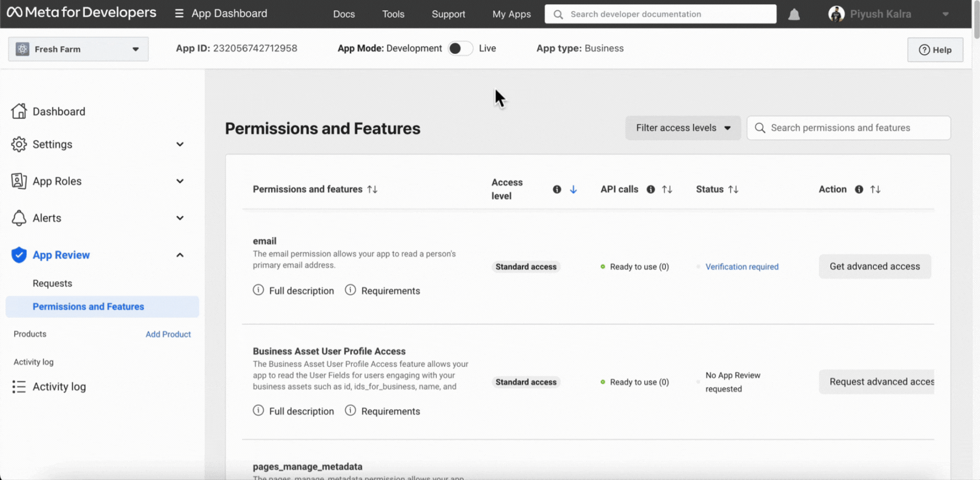This screenshot has width=980, height=480.
Task: Click the App Review shield icon
Action: tap(19, 255)
